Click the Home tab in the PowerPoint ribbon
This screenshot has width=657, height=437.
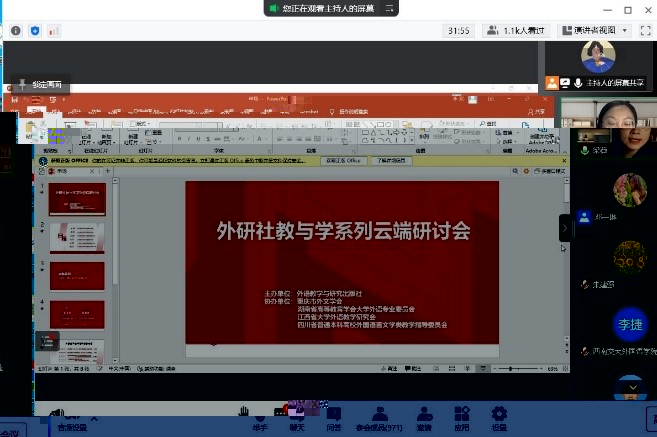[x=35, y=111]
